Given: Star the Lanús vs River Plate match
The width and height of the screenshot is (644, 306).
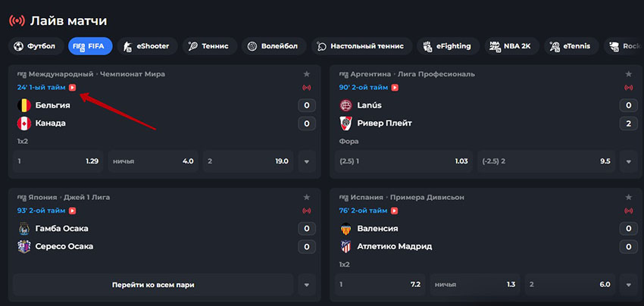Looking at the screenshot, I should tap(628, 74).
